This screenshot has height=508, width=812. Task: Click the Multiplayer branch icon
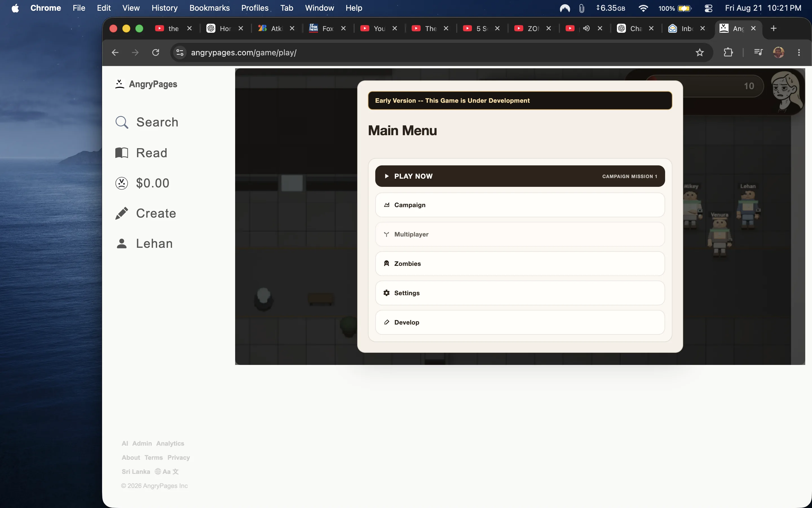point(387,235)
